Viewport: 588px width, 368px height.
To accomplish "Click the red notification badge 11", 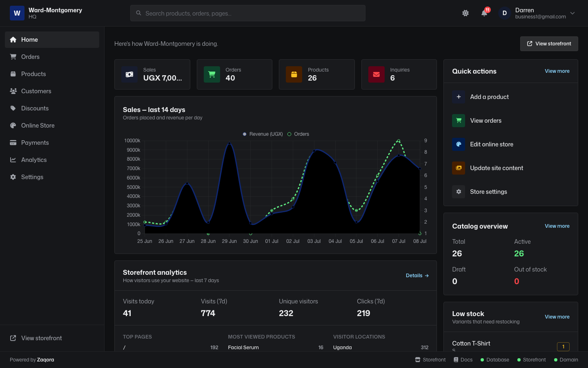I will tap(488, 10).
